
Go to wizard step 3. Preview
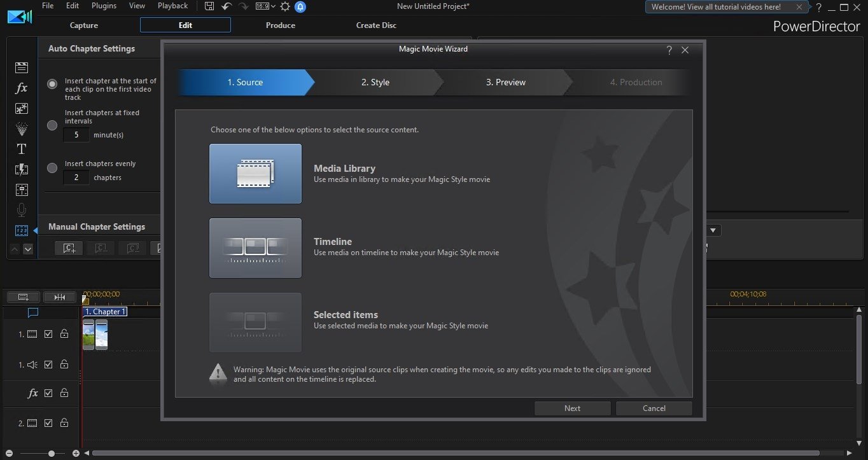(506, 82)
